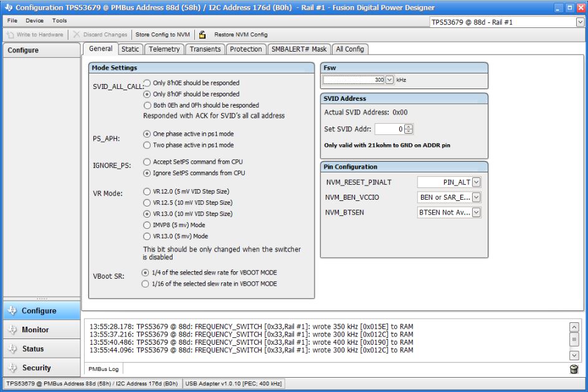Set VR Mode to VR13.0 10 mV step
The height and width of the screenshot is (392, 588).
click(147, 214)
